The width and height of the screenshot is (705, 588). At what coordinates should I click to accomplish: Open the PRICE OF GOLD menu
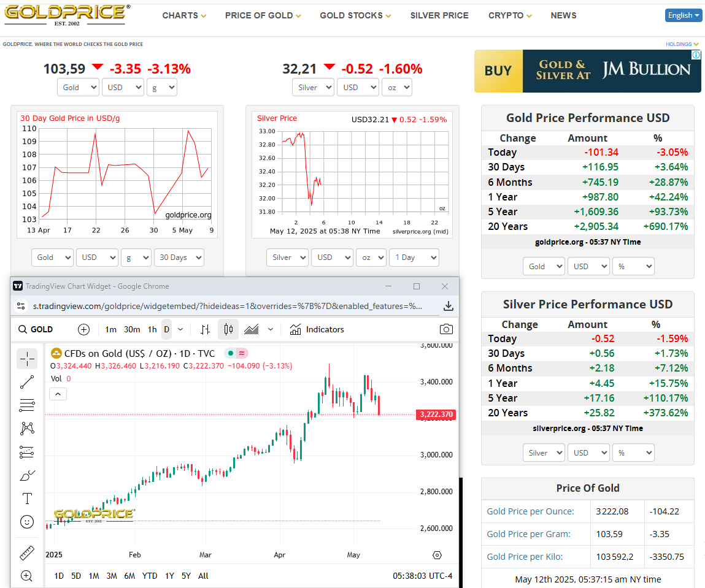[263, 15]
